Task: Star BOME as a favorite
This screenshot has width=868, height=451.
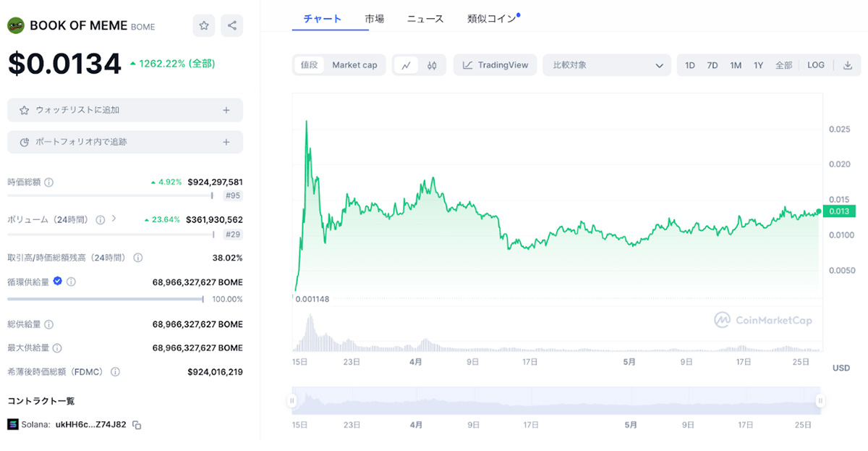Action: tap(204, 26)
